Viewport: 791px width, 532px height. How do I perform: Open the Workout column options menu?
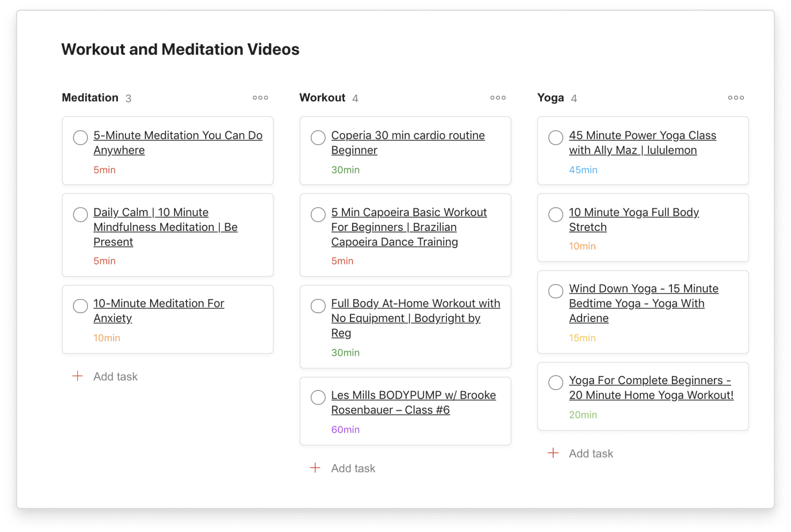(498, 98)
